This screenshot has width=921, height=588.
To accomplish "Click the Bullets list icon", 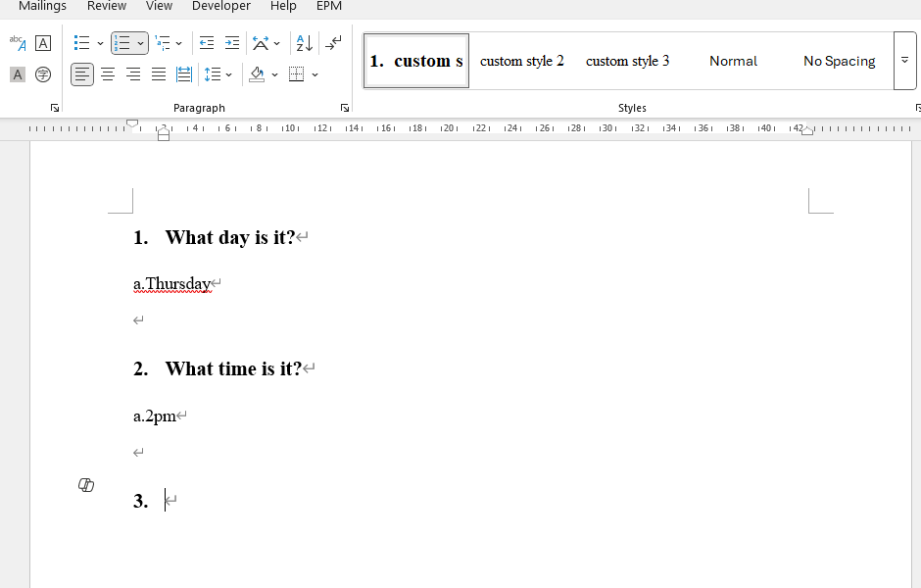I will (x=81, y=43).
